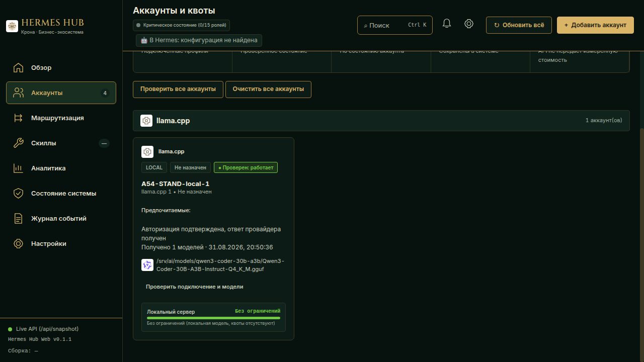Image resolution: width=644 pixels, height=362 pixels.
Task: Click Очистить все аккаунты button
Action: coord(268,89)
